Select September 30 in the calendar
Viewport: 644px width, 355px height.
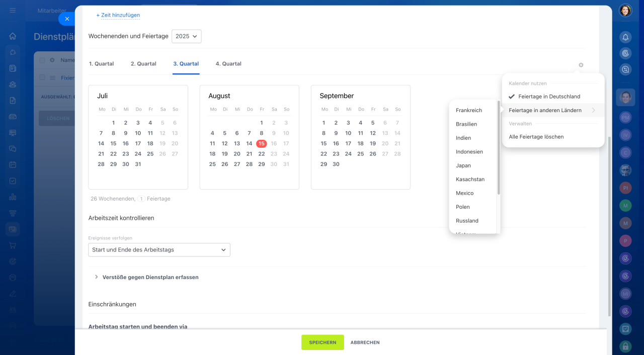click(336, 164)
